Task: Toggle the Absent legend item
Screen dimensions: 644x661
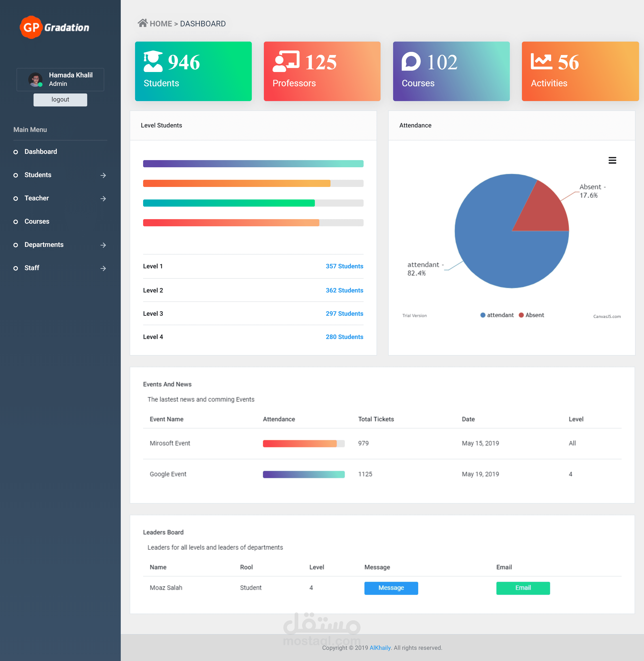Action: click(x=531, y=315)
